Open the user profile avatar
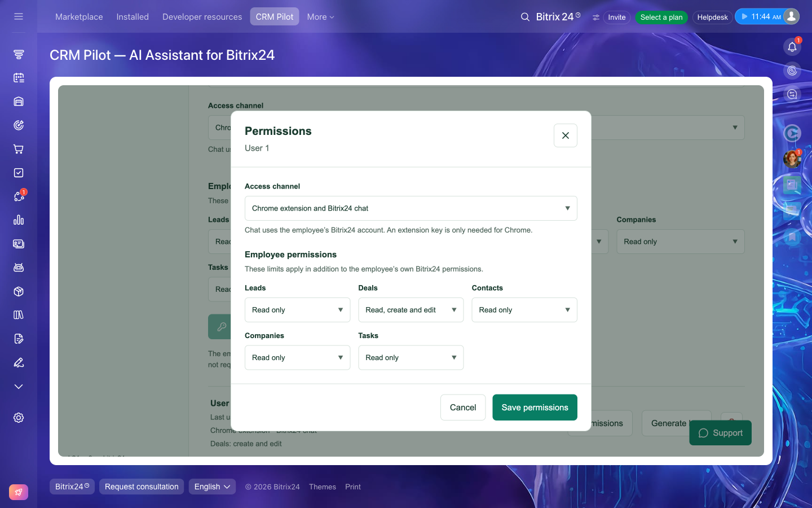Viewport: 812px width, 508px height. 792,16
